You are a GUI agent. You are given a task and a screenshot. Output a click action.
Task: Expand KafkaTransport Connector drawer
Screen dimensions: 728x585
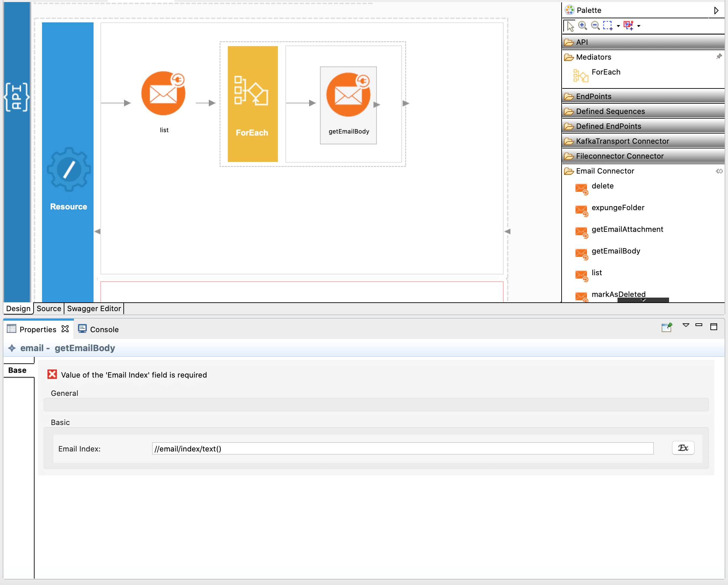pyautogui.click(x=643, y=141)
